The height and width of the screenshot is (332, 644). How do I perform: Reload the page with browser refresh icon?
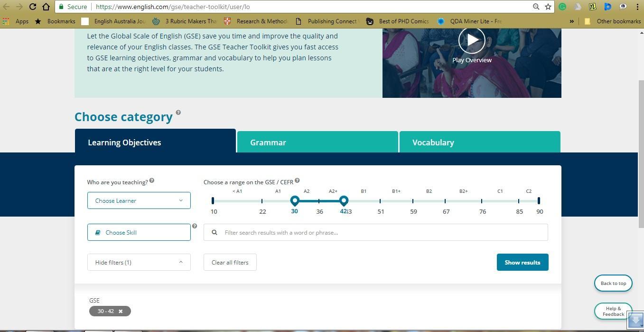33,7
